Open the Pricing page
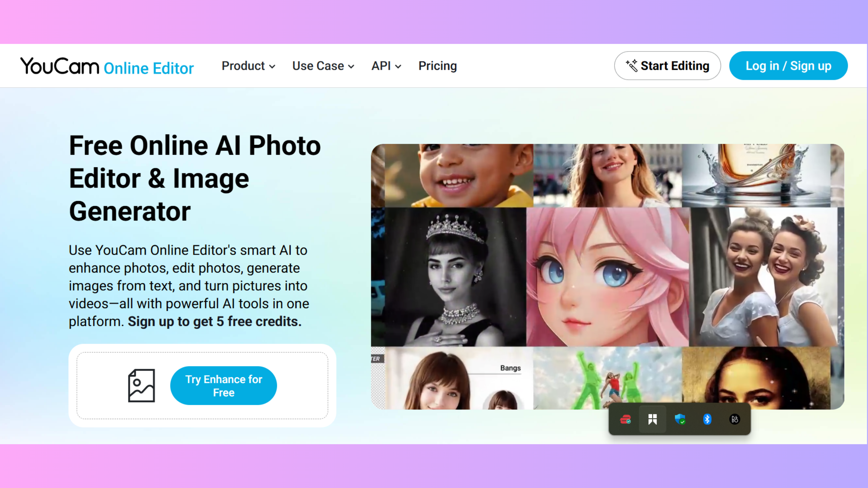 tap(437, 66)
